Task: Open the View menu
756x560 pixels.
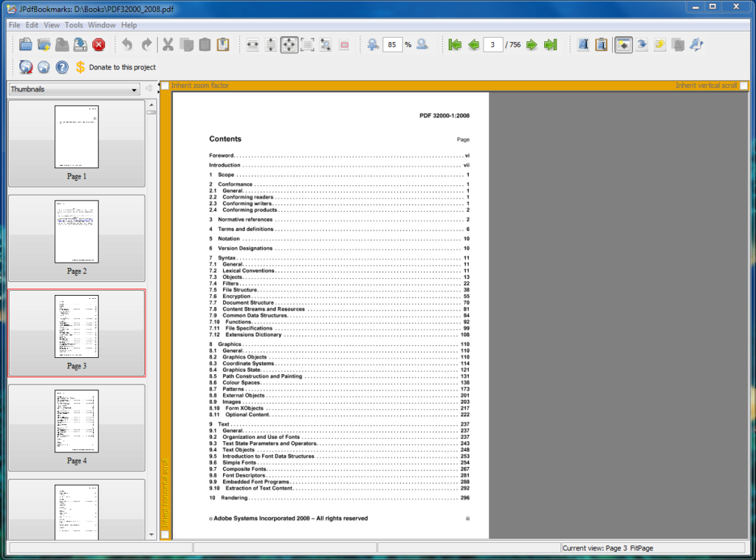Action: pos(51,24)
